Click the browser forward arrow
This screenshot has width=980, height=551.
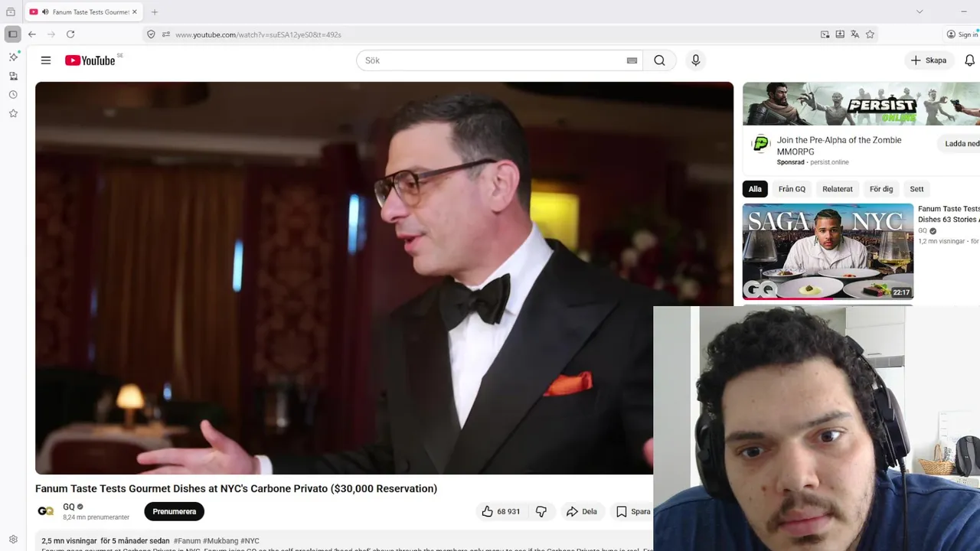(x=51, y=34)
